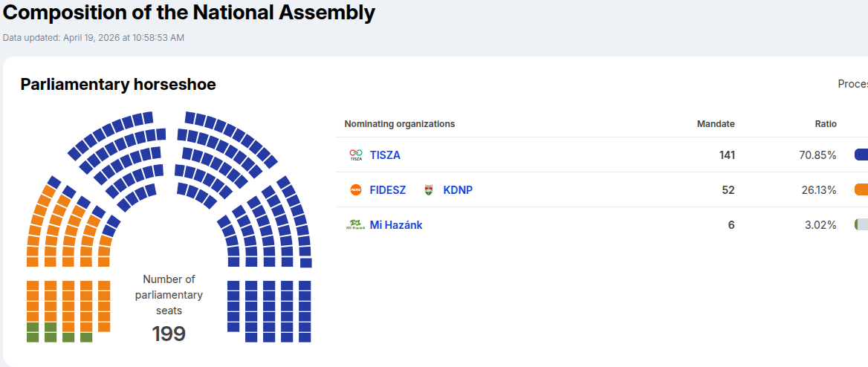The height and width of the screenshot is (367, 868).
Task: Follow the KDNP party link
Action: (458, 190)
